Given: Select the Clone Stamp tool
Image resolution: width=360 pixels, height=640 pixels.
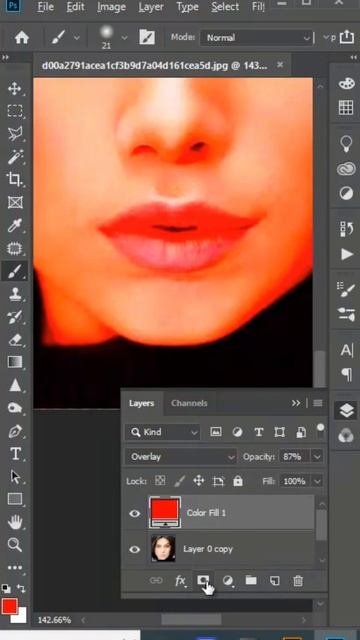Looking at the screenshot, I should click(15, 294).
